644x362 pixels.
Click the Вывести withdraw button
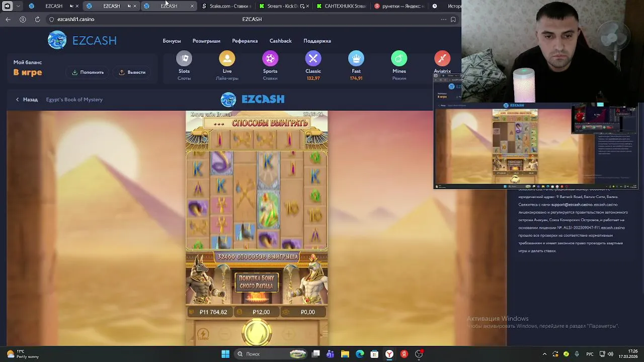click(132, 72)
